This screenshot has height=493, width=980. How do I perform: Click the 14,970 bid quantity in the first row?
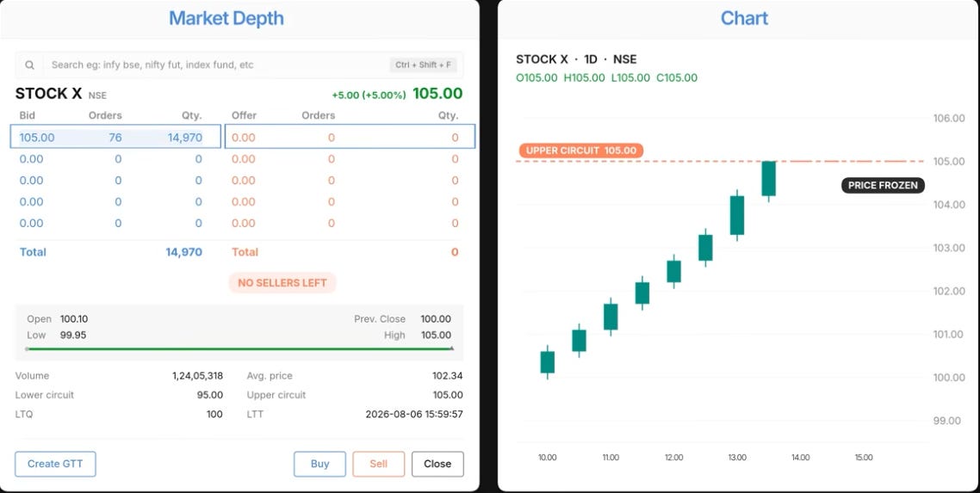click(185, 138)
